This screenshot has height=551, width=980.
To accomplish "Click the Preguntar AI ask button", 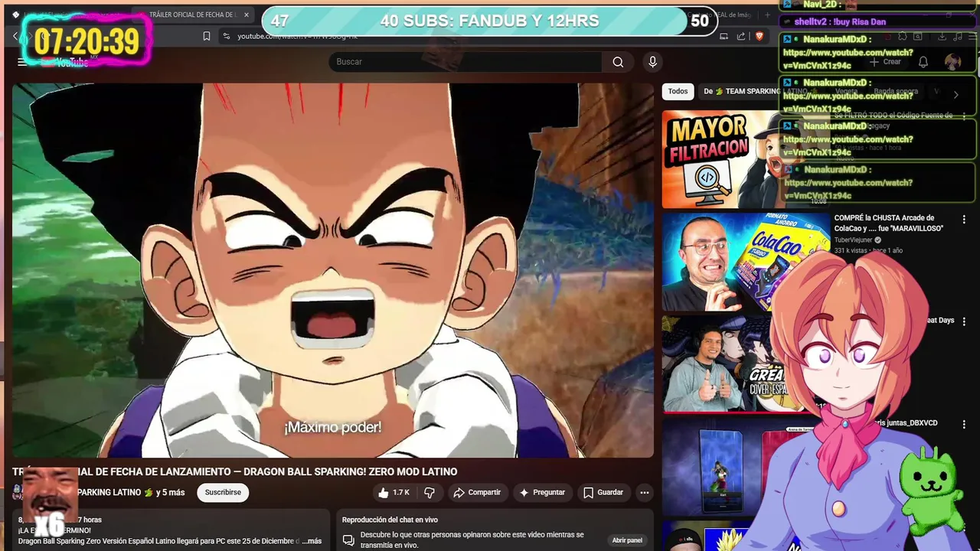I will pyautogui.click(x=542, y=493).
